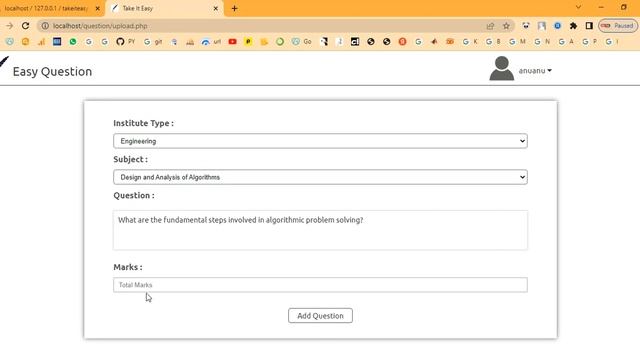
Task: Open the Subject dropdown
Action: (x=320, y=177)
